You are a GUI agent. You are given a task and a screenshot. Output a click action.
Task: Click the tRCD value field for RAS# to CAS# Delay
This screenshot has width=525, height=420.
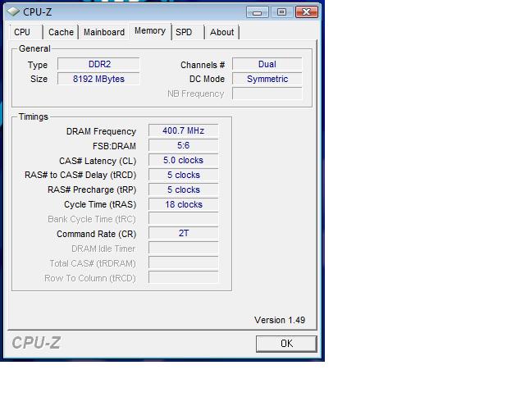(184, 175)
